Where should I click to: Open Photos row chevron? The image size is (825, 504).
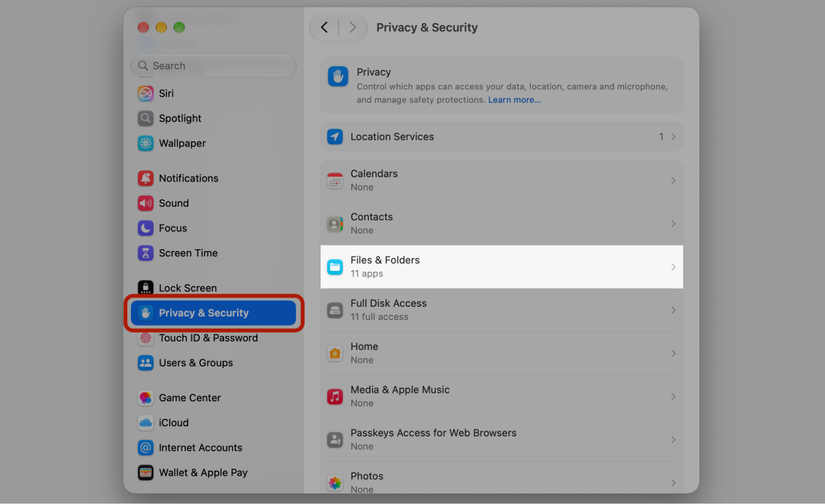(673, 483)
